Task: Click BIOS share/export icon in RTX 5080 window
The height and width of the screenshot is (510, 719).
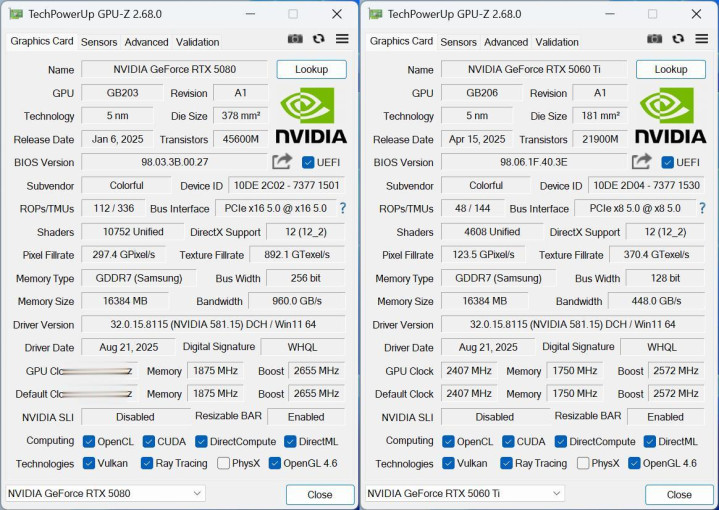Action: (x=282, y=161)
